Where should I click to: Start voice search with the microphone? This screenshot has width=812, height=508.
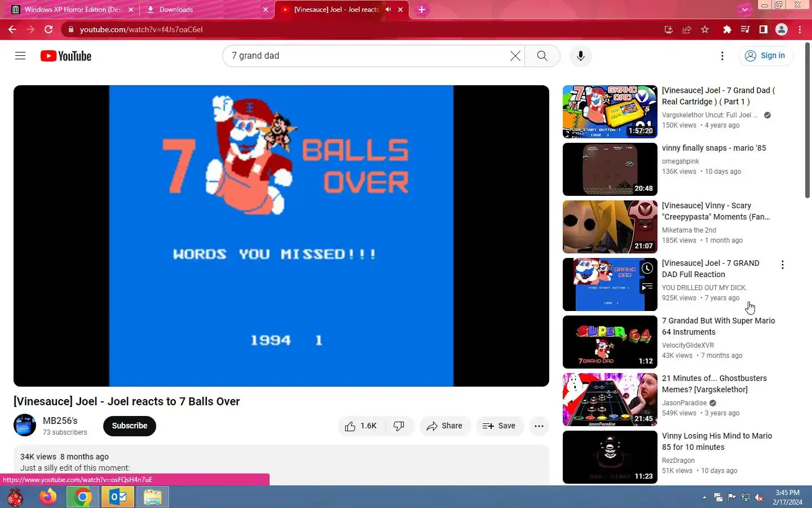pyautogui.click(x=581, y=56)
